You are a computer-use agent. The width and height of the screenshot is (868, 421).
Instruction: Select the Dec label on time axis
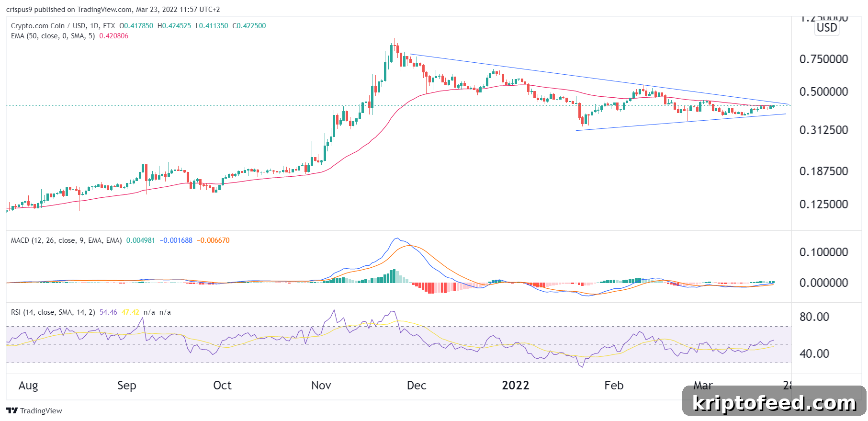[x=417, y=386]
